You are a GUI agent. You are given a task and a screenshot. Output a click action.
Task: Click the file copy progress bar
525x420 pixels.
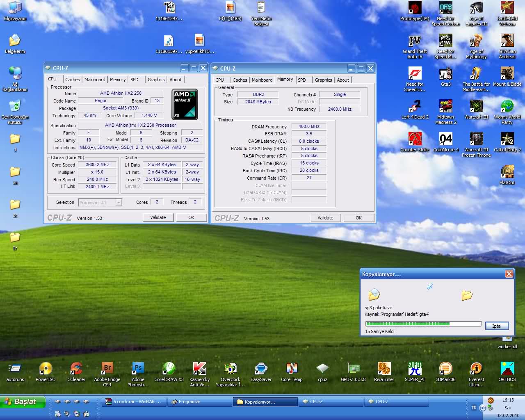click(423, 324)
